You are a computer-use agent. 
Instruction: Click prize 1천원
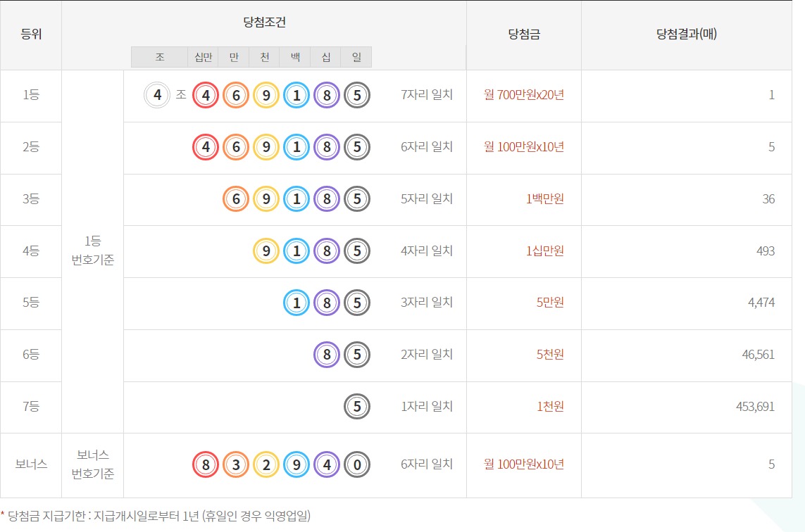550,407
